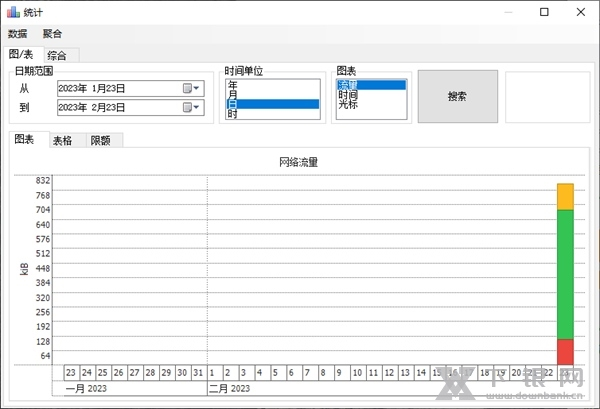Select 年 in the time unit list
The width and height of the screenshot is (600, 409).
[x=273, y=85]
